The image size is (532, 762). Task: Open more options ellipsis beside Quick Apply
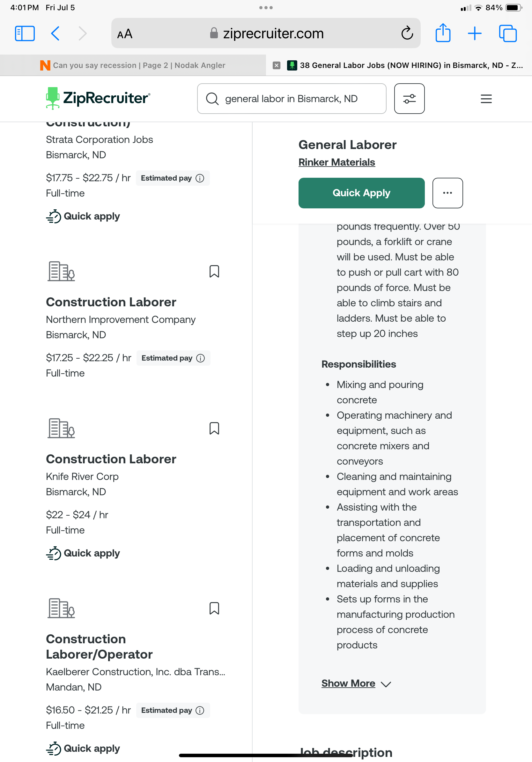(447, 193)
